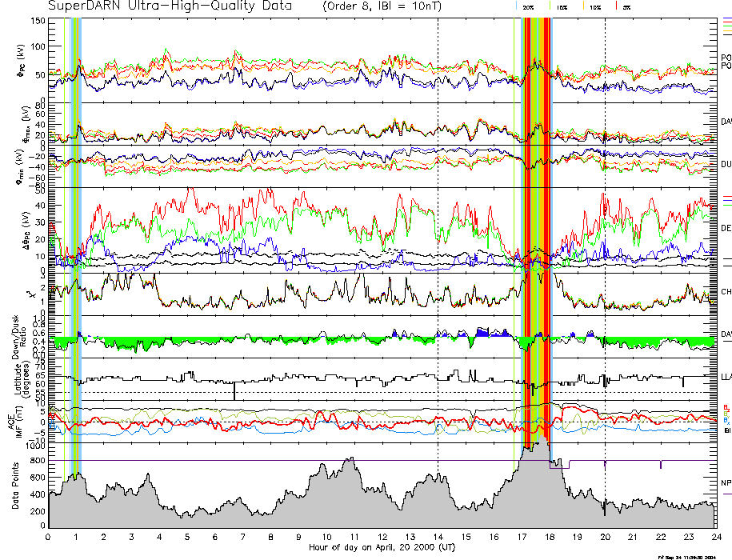
Task: Click the x-axis tick label "21"
Action: pos(633,537)
